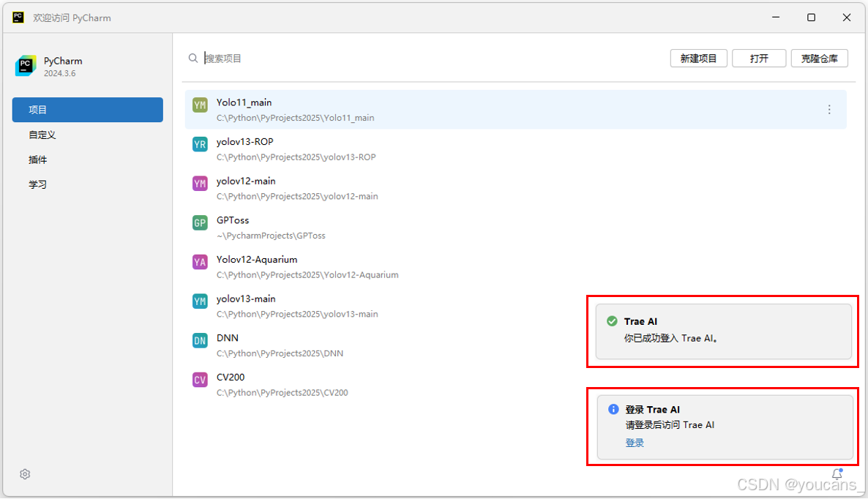The height and width of the screenshot is (499, 868).
Task: Click the PyCharm title bar icon
Action: [x=18, y=17]
